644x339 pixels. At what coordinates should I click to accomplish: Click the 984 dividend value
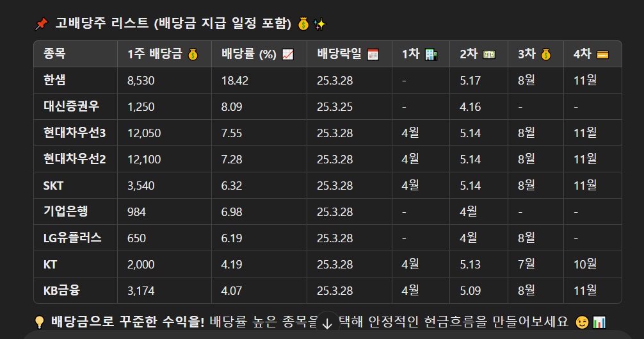[136, 212]
